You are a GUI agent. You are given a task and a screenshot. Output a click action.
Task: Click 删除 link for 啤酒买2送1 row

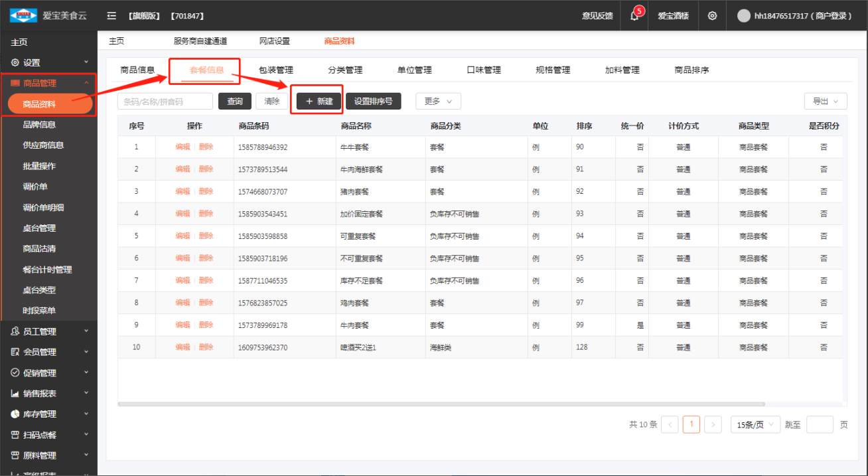click(x=206, y=347)
